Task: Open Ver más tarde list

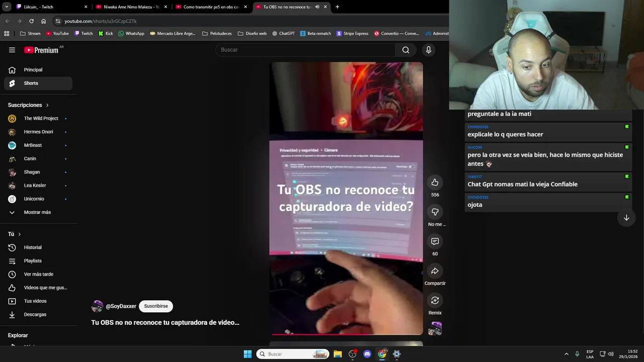Action: click(38, 274)
